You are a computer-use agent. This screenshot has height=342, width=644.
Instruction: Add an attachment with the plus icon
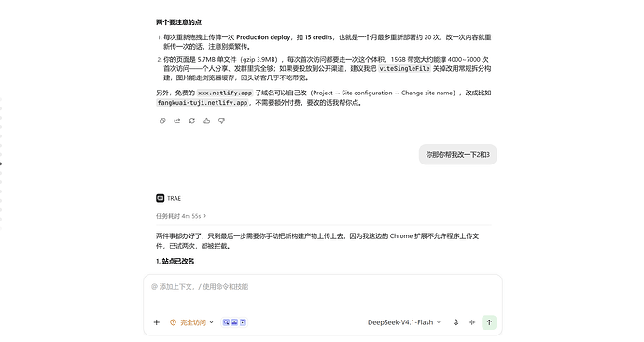point(157,322)
